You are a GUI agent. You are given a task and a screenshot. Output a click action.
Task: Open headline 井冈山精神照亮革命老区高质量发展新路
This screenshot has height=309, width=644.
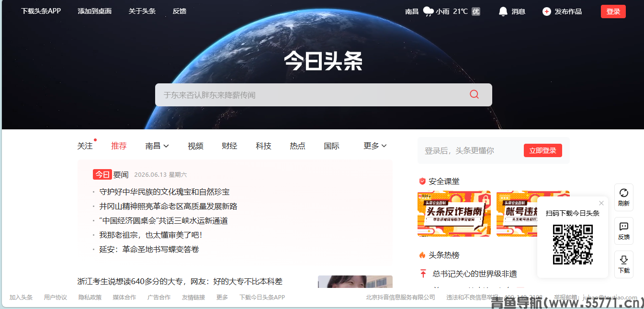pos(168,206)
